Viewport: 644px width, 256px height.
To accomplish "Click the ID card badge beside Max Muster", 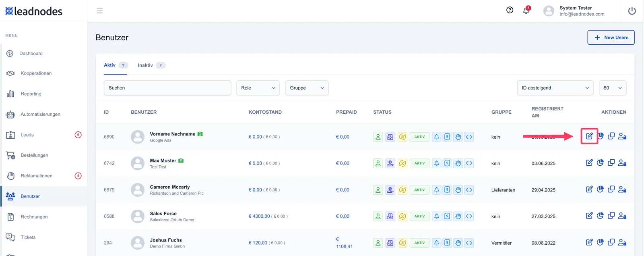I will 181,160.
